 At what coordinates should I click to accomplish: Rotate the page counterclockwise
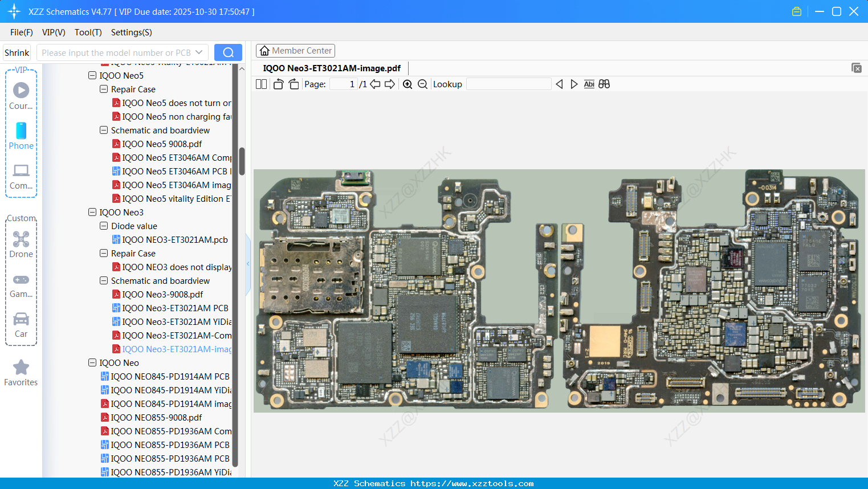pyautogui.click(x=278, y=84)
